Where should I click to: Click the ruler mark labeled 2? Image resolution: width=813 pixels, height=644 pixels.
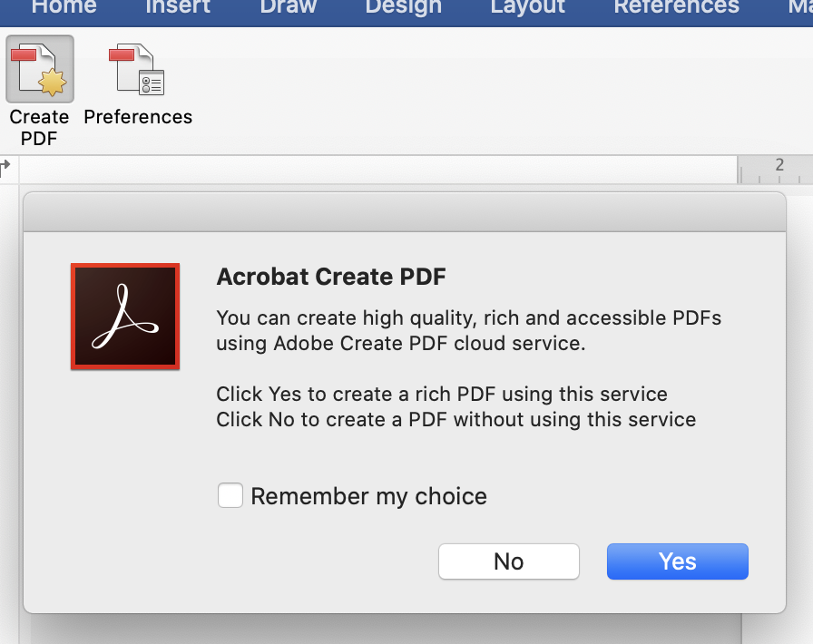tap(779, 165)
